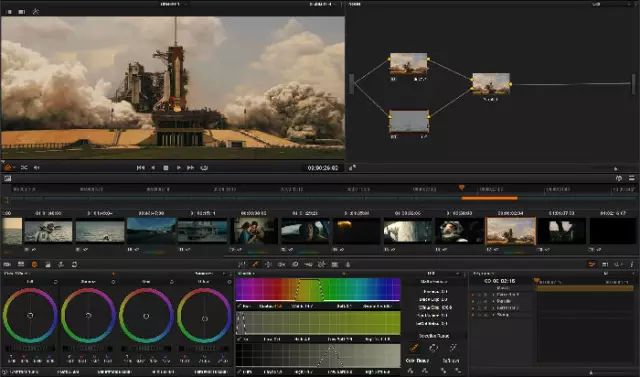Expand the Corrector 1 keyframe track
Screen dimensions: 640x377
click(493, 295)
